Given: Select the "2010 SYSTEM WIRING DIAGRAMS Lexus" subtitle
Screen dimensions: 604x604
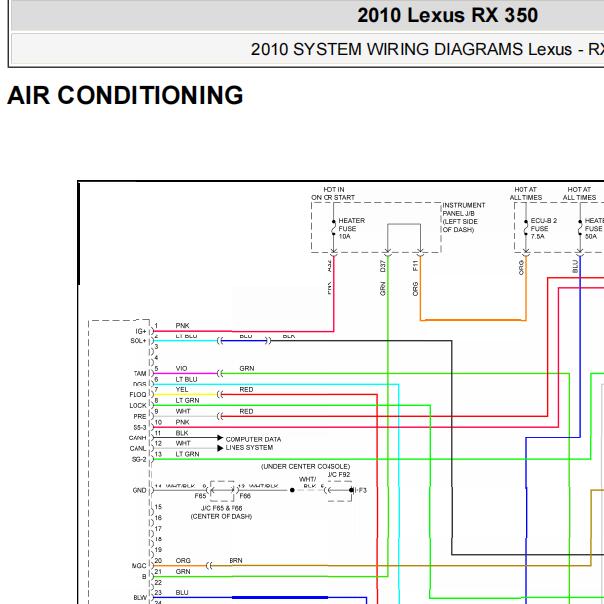Looking at the screenshot, I should [411, 49].
